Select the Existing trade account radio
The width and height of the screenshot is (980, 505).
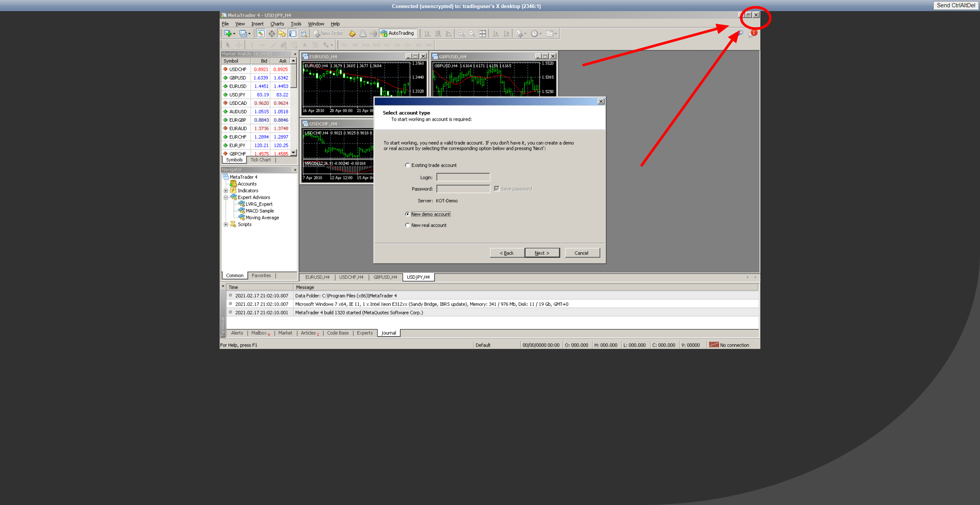tap(408, 165)
